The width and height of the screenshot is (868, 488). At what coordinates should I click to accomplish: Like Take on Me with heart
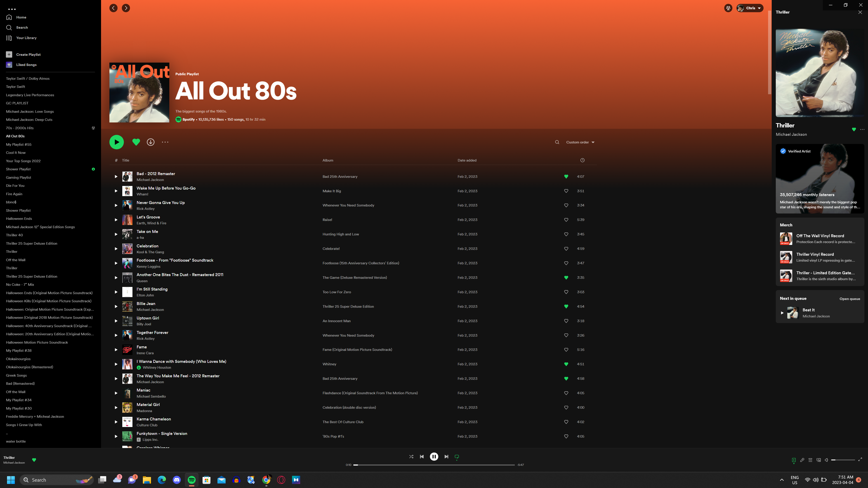coord(566,235)
